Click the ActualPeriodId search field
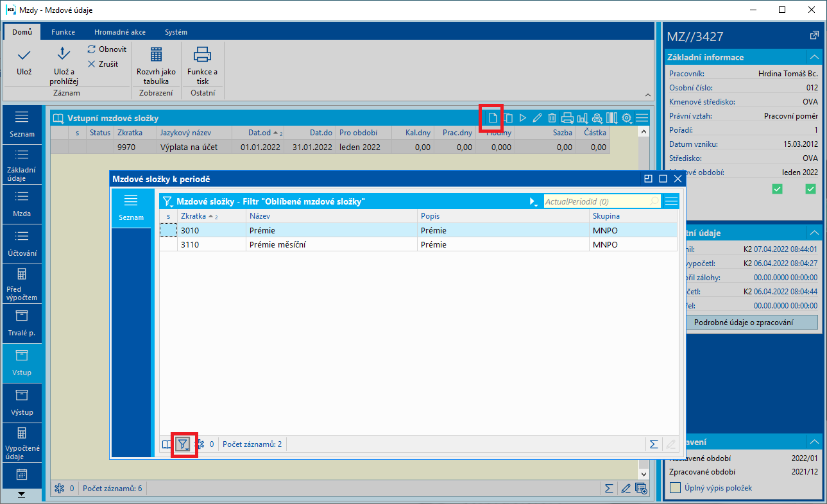This screenshot has height=504, width=827. click(602, 201)
